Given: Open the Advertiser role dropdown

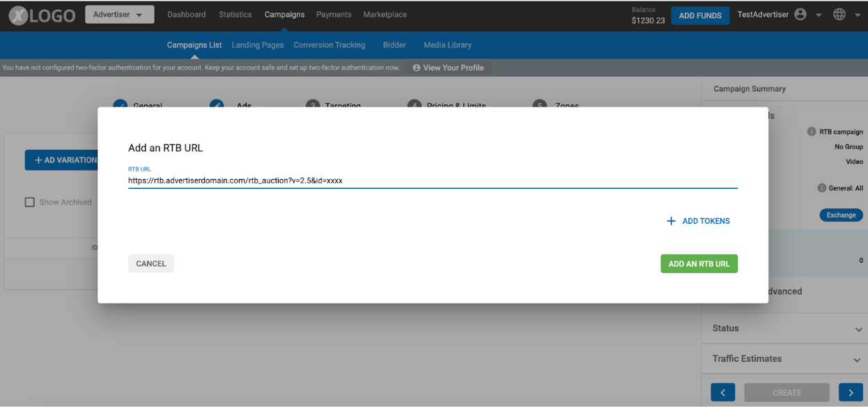Looking at the screenshot, I should [119, 14].
